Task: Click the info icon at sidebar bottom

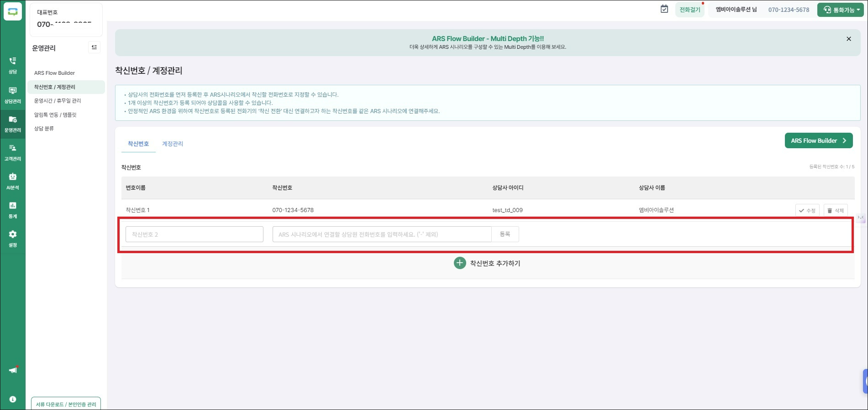Action: pos(13,399)
